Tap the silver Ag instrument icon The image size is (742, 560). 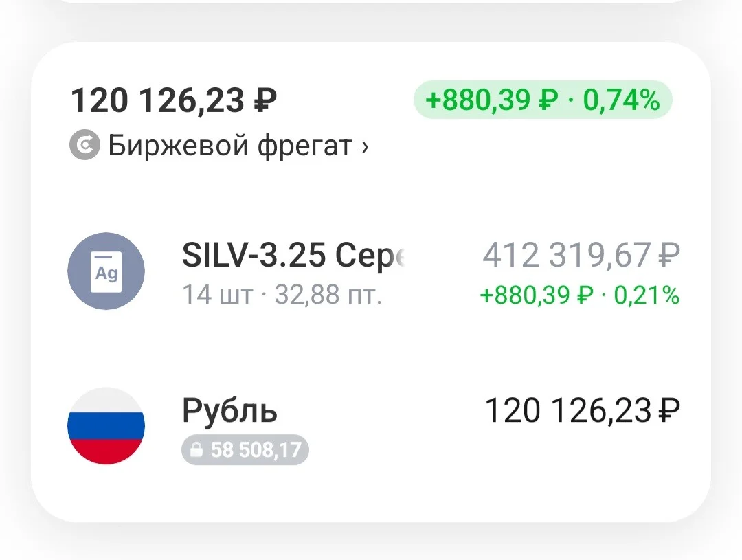tap(106, 271)
